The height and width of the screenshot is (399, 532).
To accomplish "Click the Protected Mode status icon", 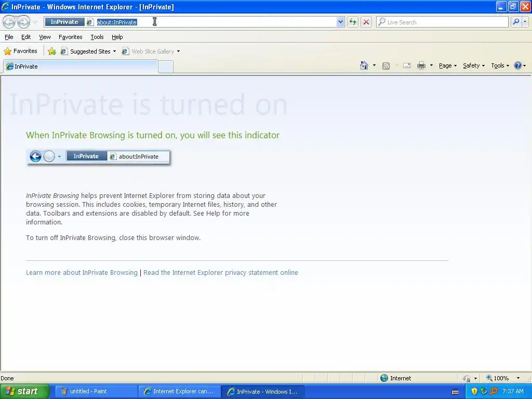I will coord(467,378).
